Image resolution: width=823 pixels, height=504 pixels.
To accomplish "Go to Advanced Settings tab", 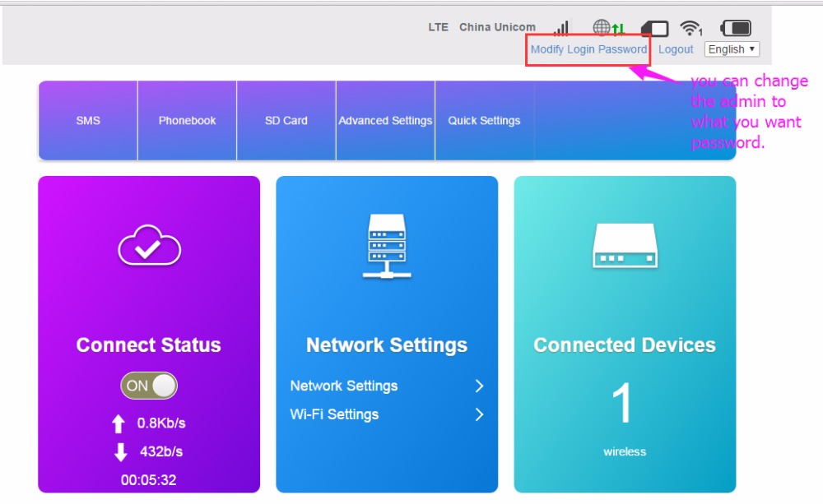I will coord(385,120).
